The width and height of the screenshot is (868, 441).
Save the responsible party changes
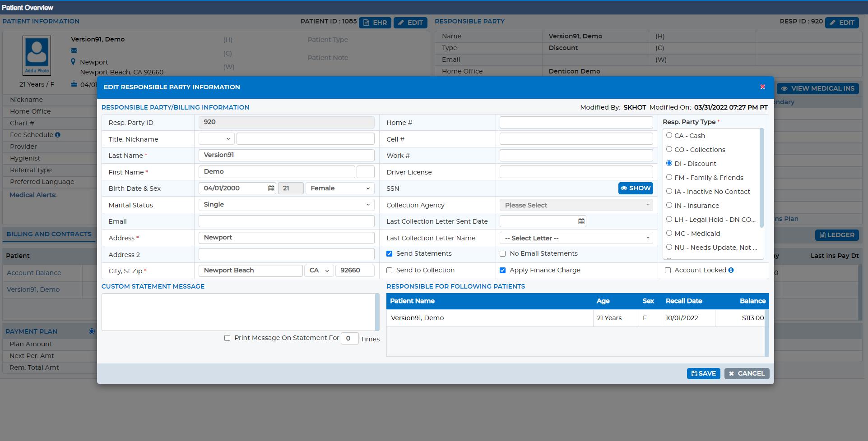click(x=703, y=373)
